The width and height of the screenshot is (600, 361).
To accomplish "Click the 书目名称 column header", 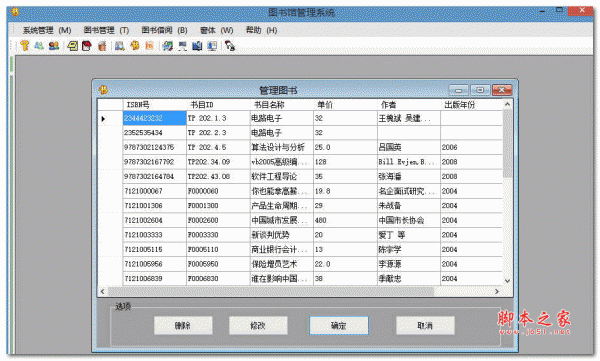I will pos(282,105).
